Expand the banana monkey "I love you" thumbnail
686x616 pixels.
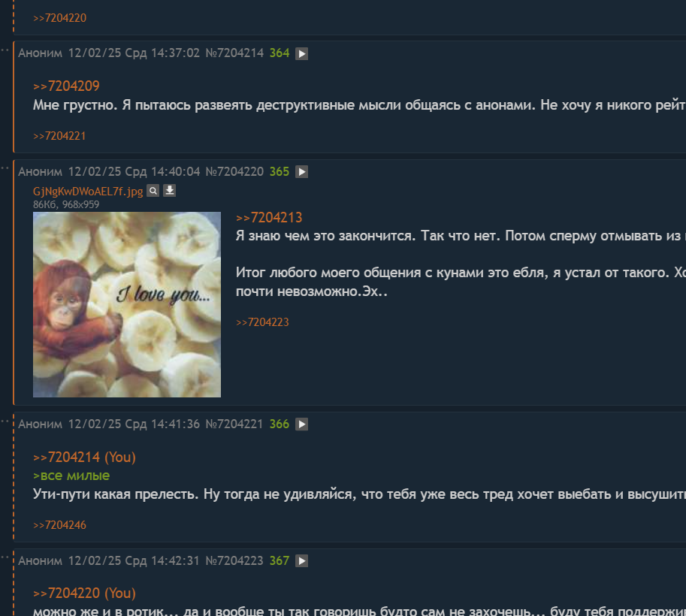click(127, 304)
